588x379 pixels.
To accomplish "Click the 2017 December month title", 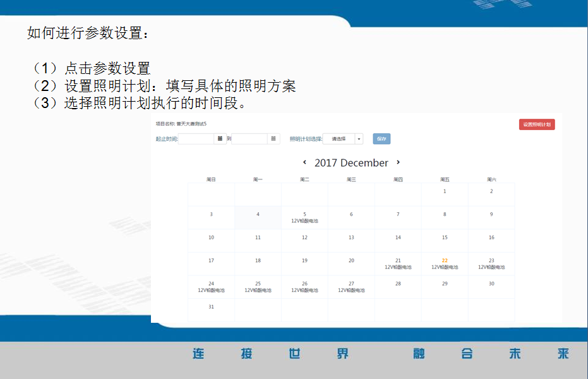I will tap(351, 163).
